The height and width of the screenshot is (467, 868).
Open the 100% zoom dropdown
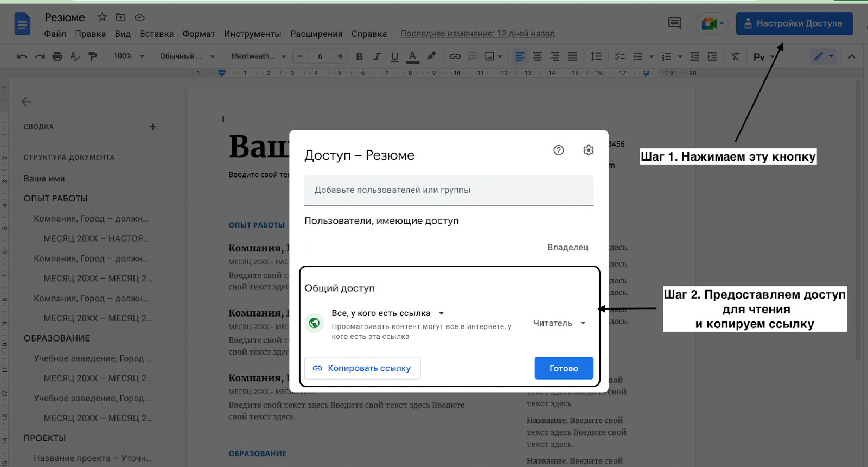pos(129,56)
